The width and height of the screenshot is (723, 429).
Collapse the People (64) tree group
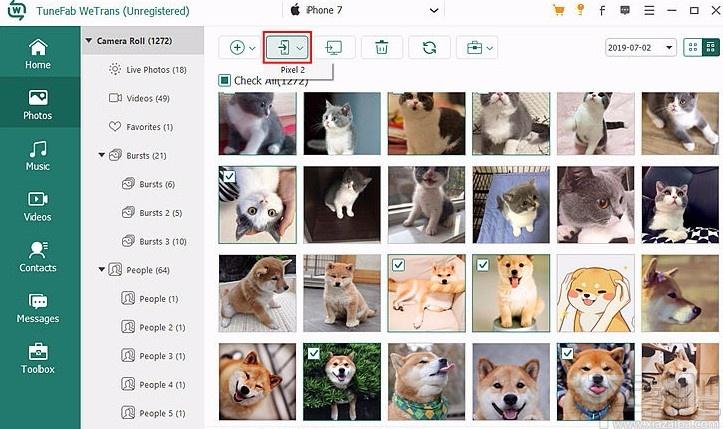tap(102, 270)
